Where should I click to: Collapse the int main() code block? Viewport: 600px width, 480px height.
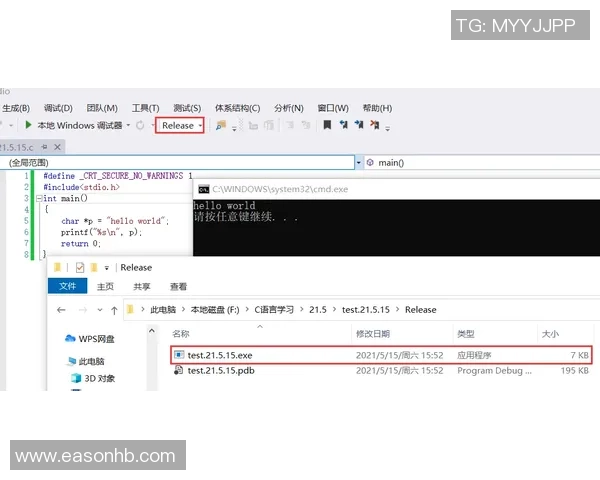coord(39,198)
